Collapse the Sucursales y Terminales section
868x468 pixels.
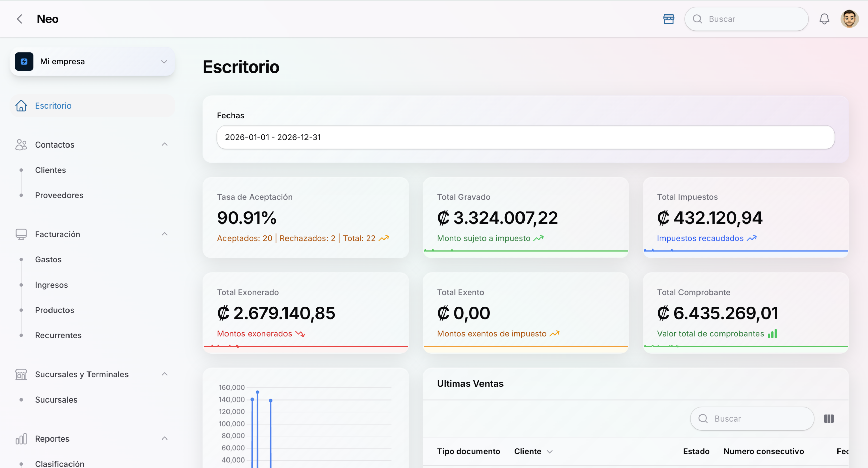point(165,374)
